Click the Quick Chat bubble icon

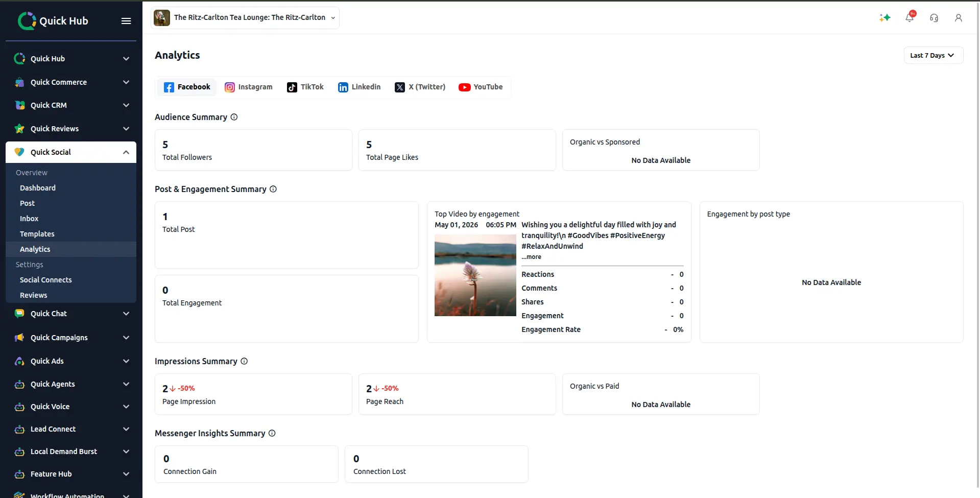[x=19, y=314]
